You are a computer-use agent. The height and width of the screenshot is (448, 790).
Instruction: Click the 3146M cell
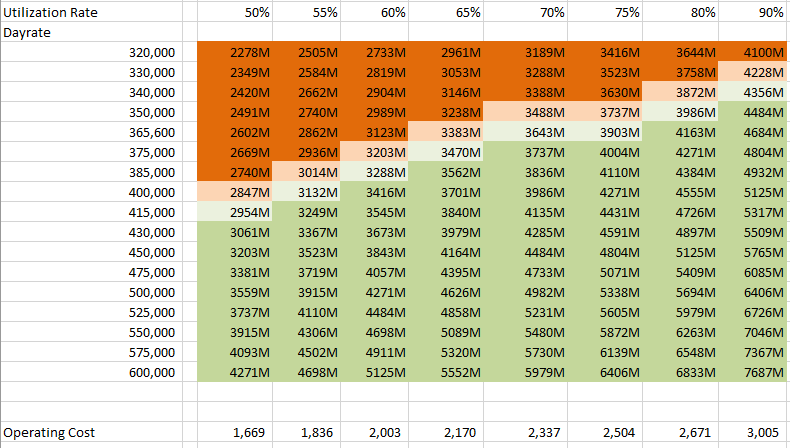tap(446, 92)
